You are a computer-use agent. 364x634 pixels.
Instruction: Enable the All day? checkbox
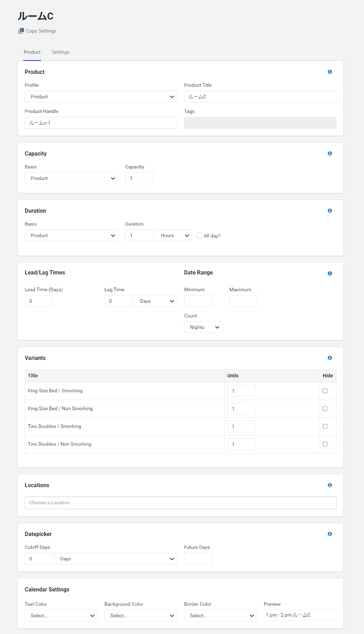click(x=200, y=236)
